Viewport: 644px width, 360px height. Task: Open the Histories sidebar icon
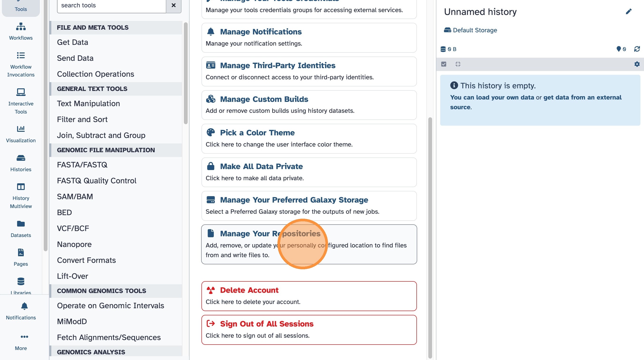(21, 158)
